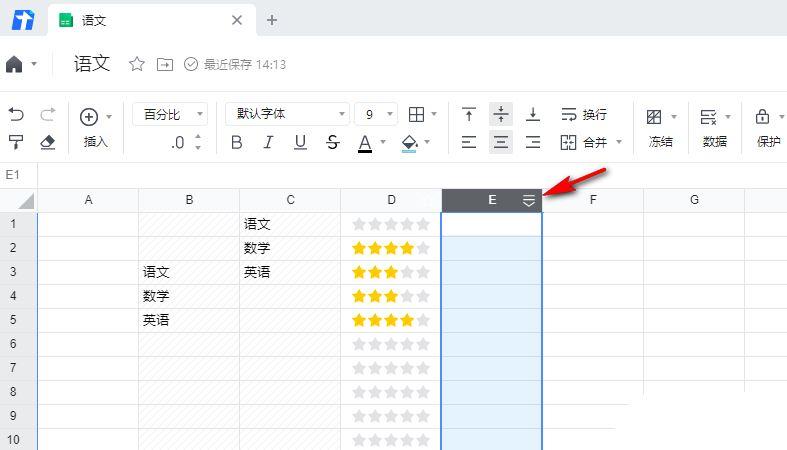Toggle strikethrough formatting

(333, 143)
